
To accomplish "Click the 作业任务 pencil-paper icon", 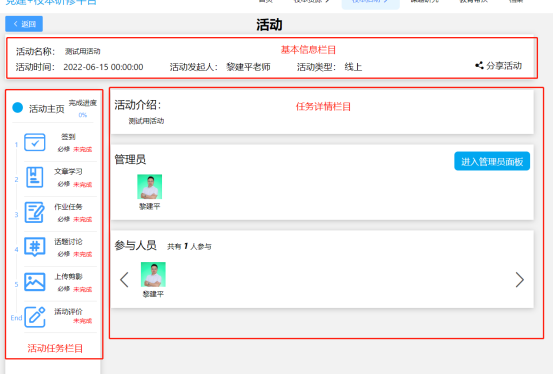I will tap(35, 212).
